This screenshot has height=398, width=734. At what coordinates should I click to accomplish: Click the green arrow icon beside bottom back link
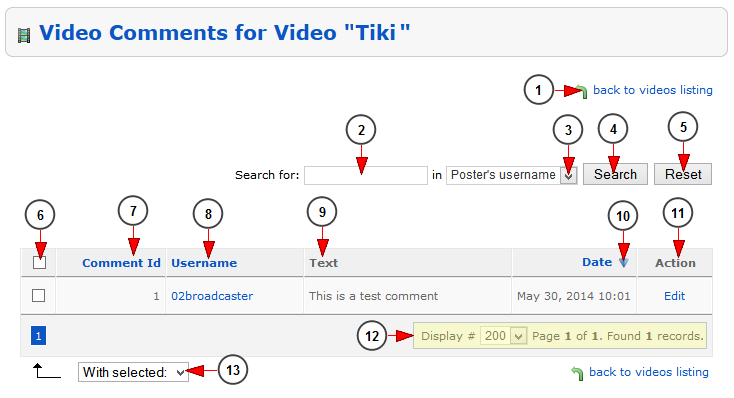577,373
